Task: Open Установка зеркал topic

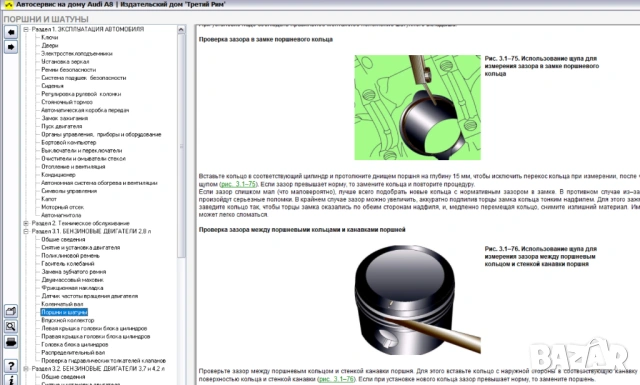Action: click(x=65, y=62)
